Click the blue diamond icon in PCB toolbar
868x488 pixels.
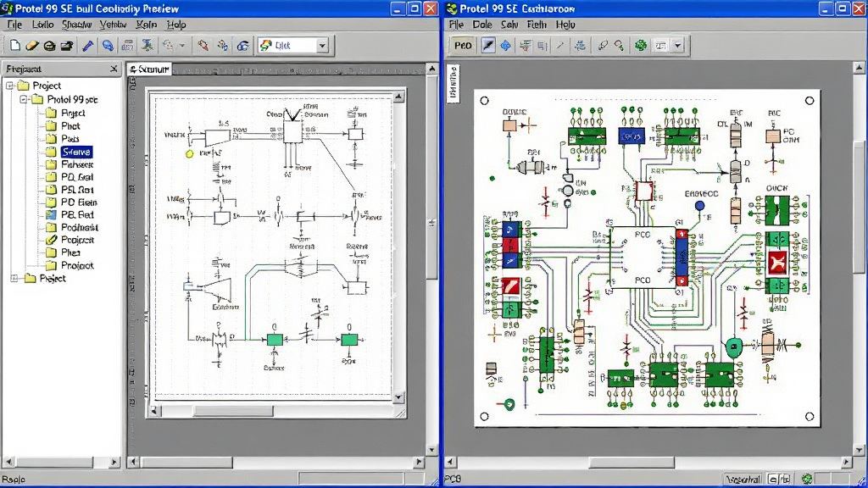tap(506, 46)
